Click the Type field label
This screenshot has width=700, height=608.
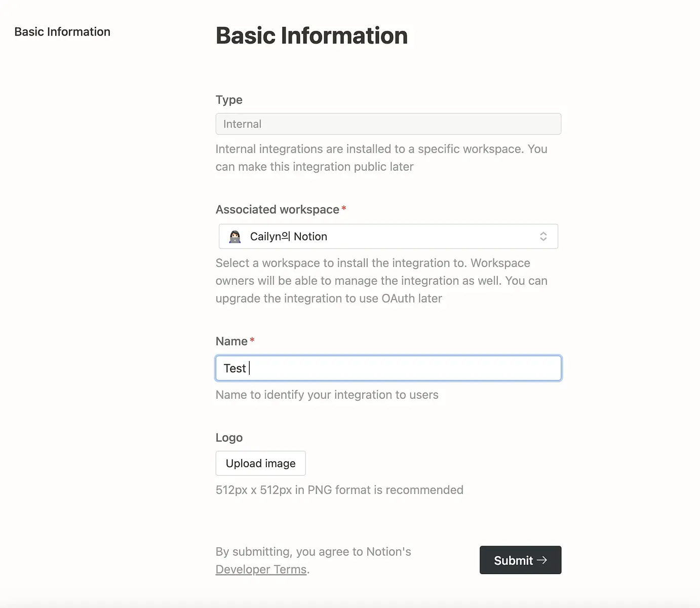pos(229,100)
